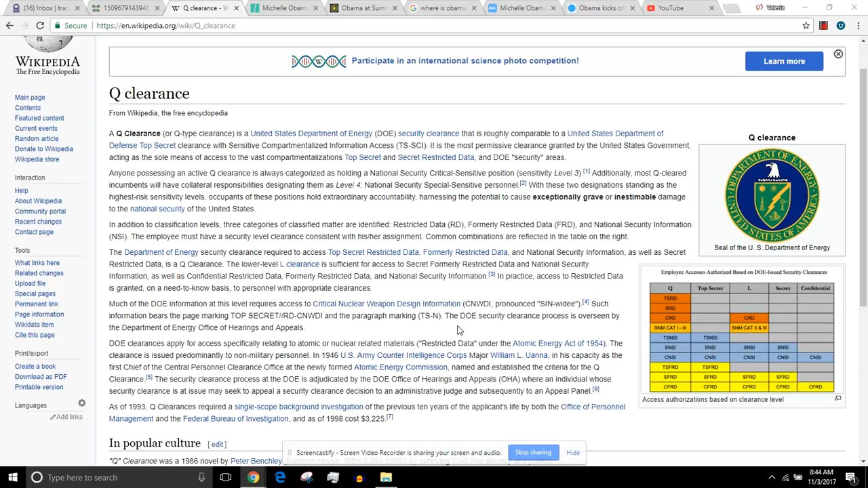
Task: Open Random article in the sidebar
Action: tap(37, 138)
